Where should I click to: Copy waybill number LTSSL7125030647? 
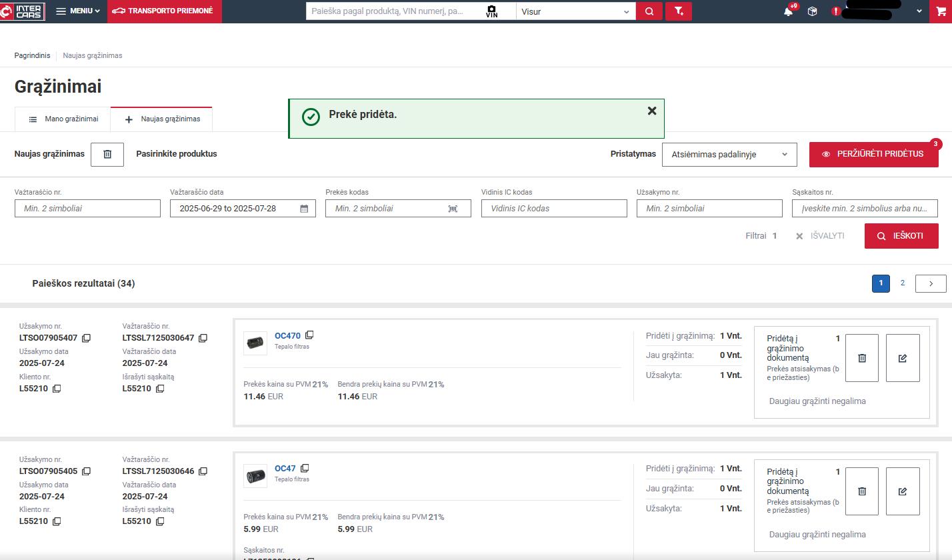[203, 338]
